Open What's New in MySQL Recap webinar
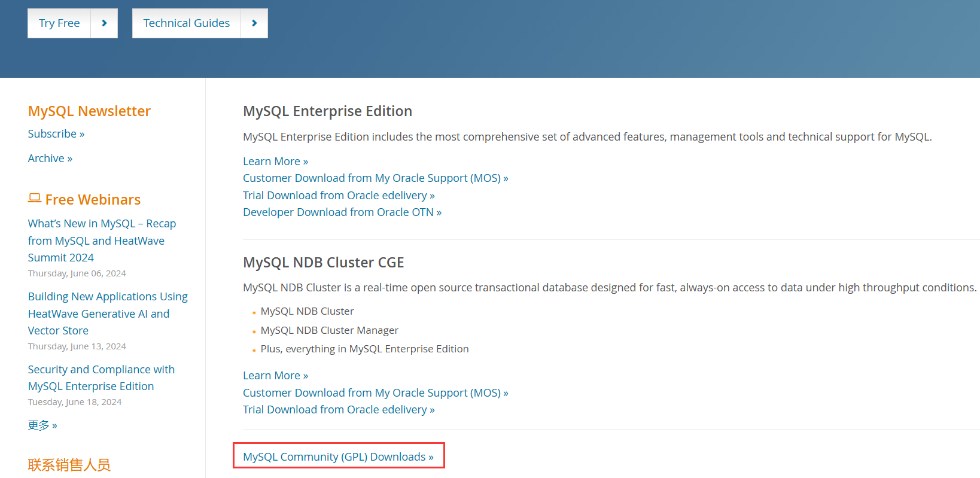 coord(102,240)
